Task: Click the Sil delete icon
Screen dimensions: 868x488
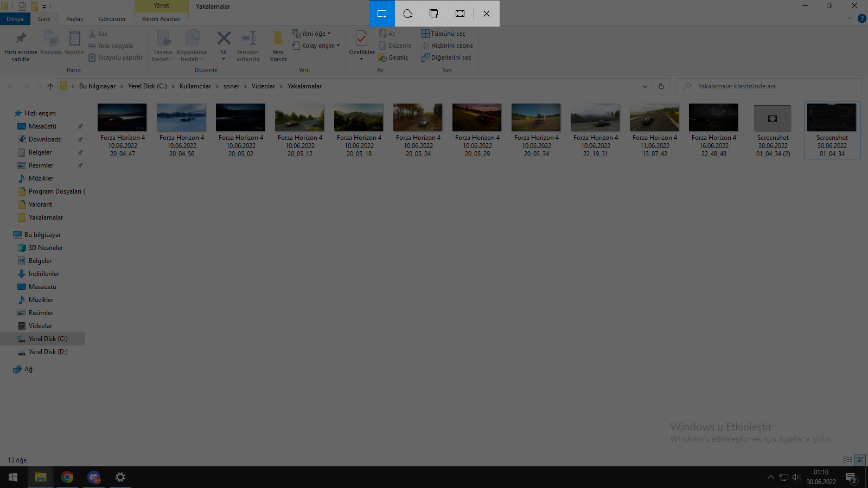Action: click(224, 39)
